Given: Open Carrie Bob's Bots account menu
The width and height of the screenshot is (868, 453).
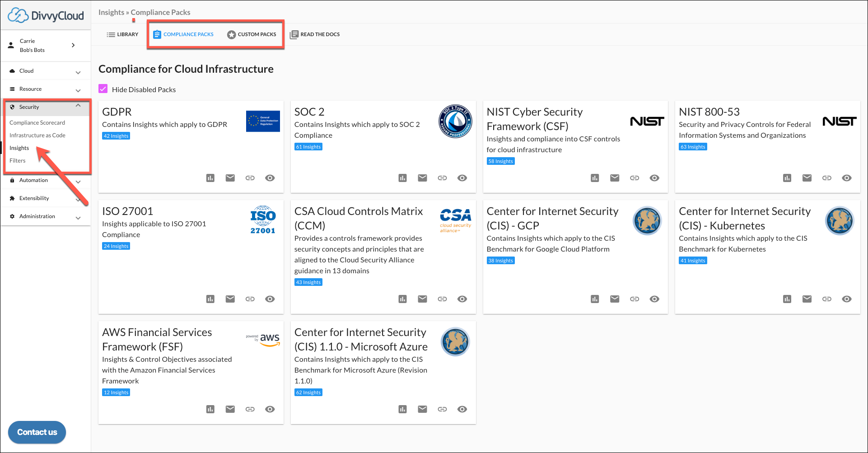Looking at the screenshot, I should [46, 46].
